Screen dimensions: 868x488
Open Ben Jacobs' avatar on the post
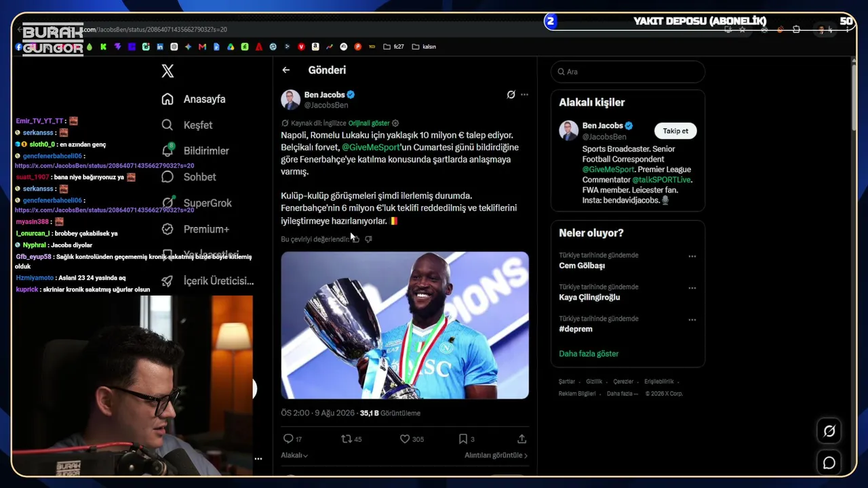[x=291, y=100]
